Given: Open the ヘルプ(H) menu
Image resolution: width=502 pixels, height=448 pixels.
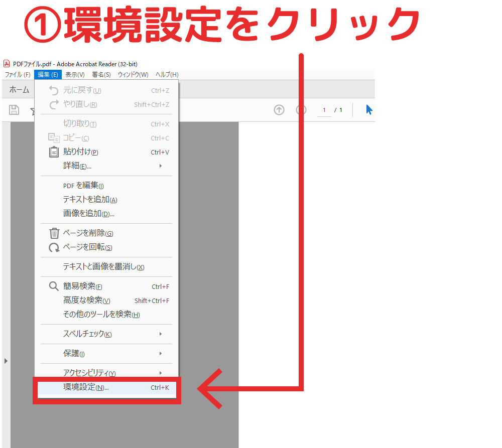Looking at the screenshot, I should tap(167, 75).
